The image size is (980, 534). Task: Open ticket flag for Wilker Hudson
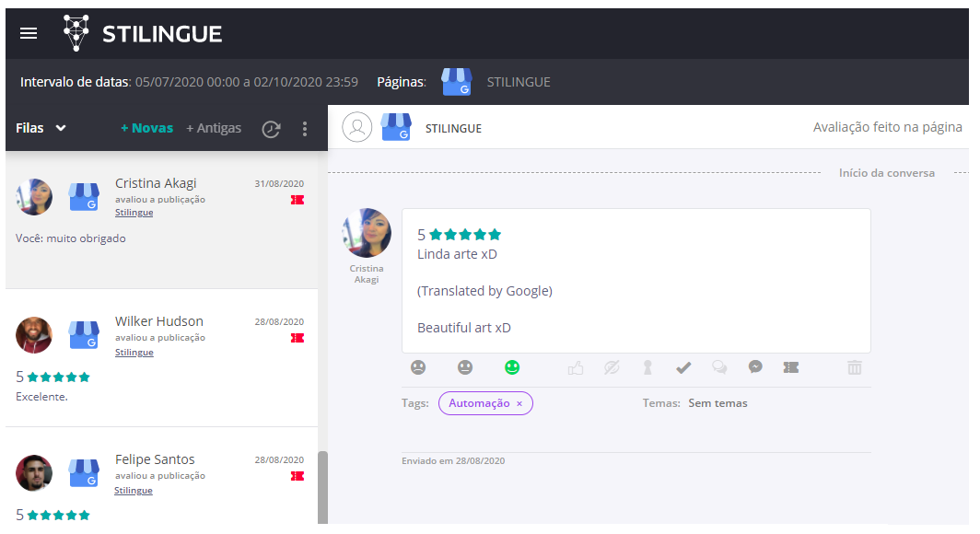(297, 338)
